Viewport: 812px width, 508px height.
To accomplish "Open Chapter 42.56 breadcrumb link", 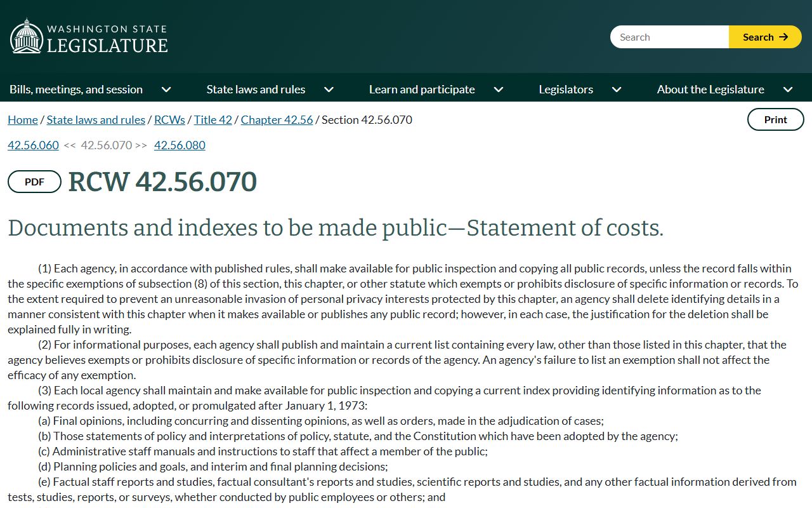I will 277,119.
